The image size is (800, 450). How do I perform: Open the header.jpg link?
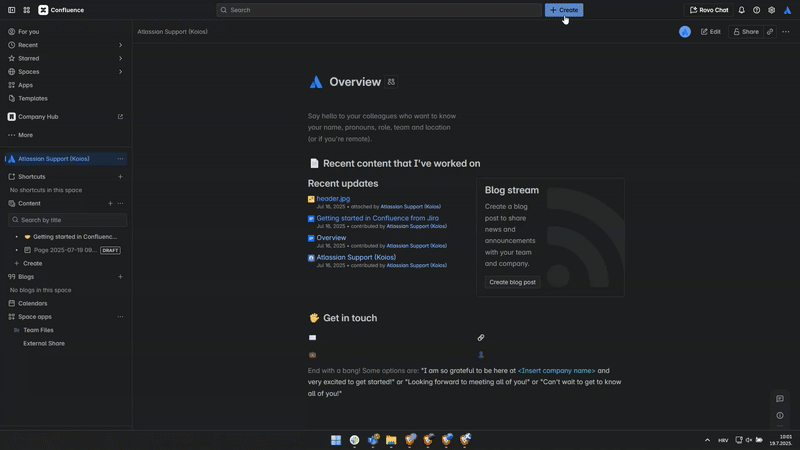pos(333,198)
